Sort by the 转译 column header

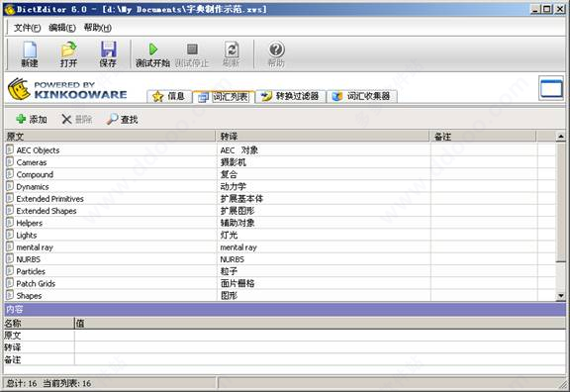[323, 137]
